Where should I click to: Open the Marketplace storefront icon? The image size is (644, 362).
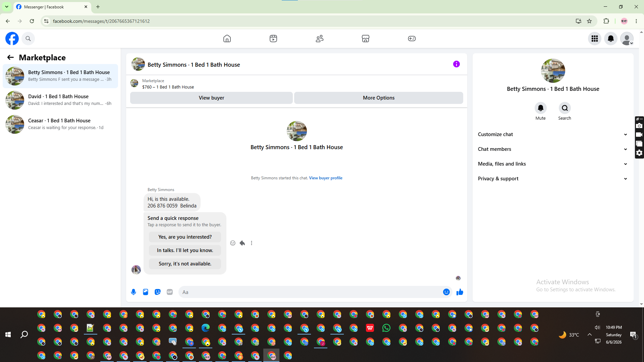(366, 39)
